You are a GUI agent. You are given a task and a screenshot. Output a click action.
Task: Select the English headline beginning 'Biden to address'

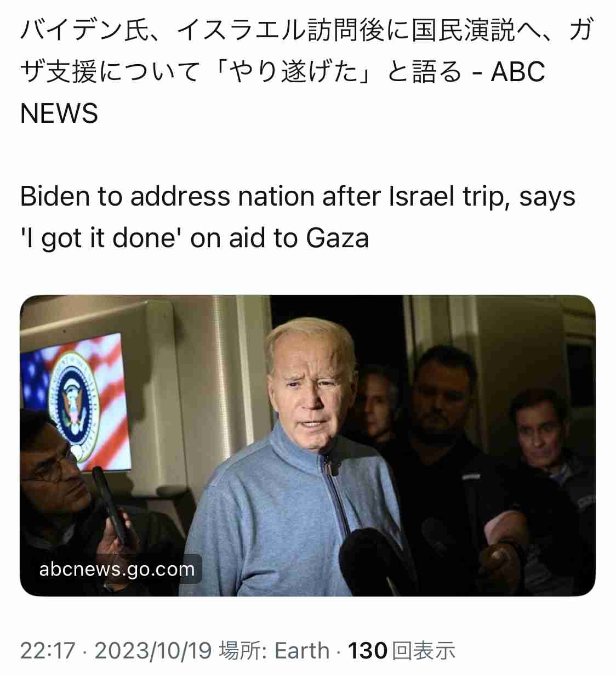pos(298,217)
